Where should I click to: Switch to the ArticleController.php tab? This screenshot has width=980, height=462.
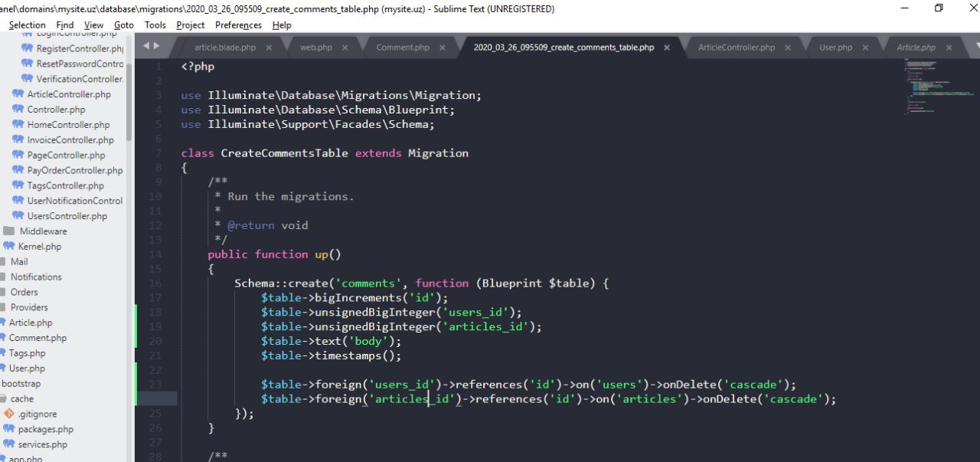coord(737,48)
